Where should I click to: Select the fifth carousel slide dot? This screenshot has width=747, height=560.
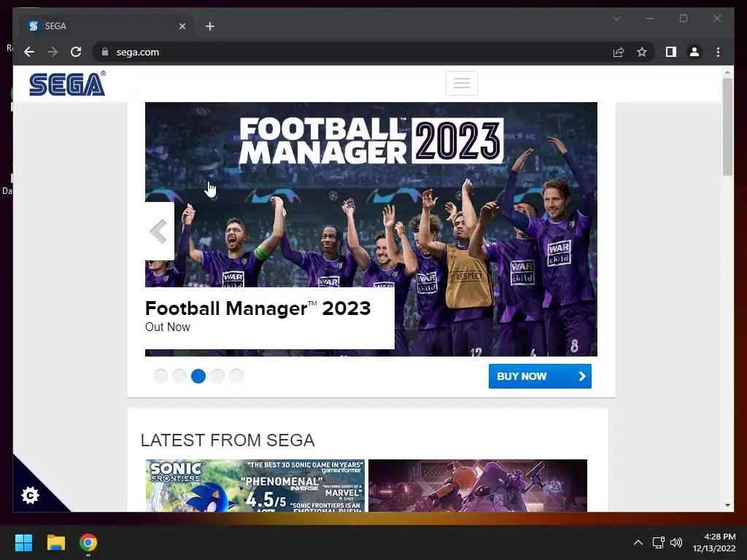tap(236, 376)
